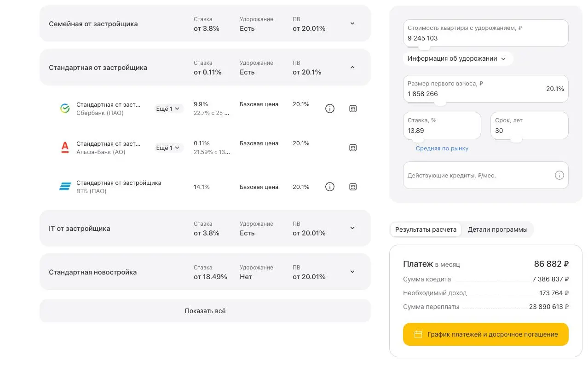588x372 pixels.
Task: Click the Alfa-Bank logo icon
Action: click(65, 148)
